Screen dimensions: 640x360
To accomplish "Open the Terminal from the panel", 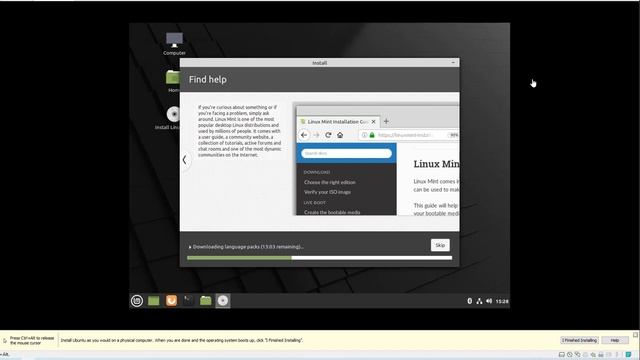I will tap(189, 301).
